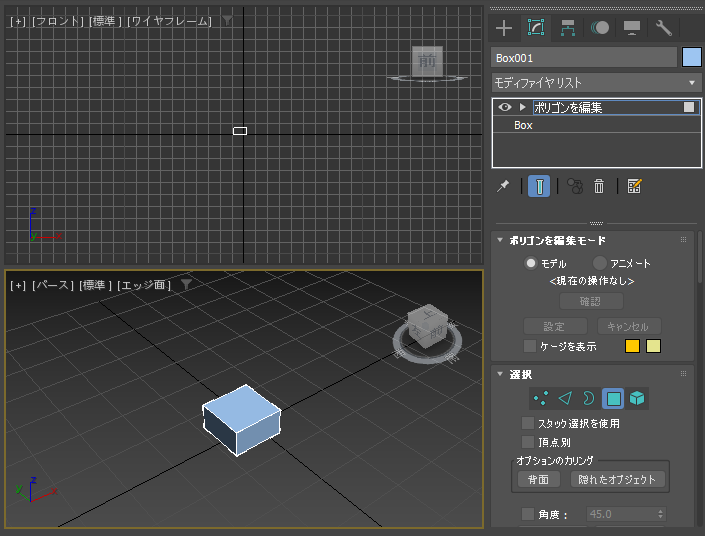Open Configure Modifier Sets icon
The width and height of the screenshot is (705, 536).
(x=634, y=186)
